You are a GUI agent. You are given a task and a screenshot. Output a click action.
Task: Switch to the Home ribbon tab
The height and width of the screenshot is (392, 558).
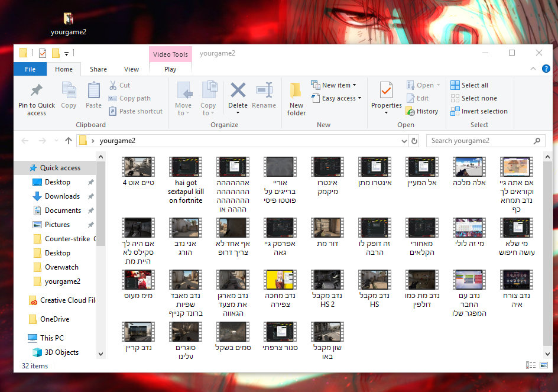coord(64,69)
